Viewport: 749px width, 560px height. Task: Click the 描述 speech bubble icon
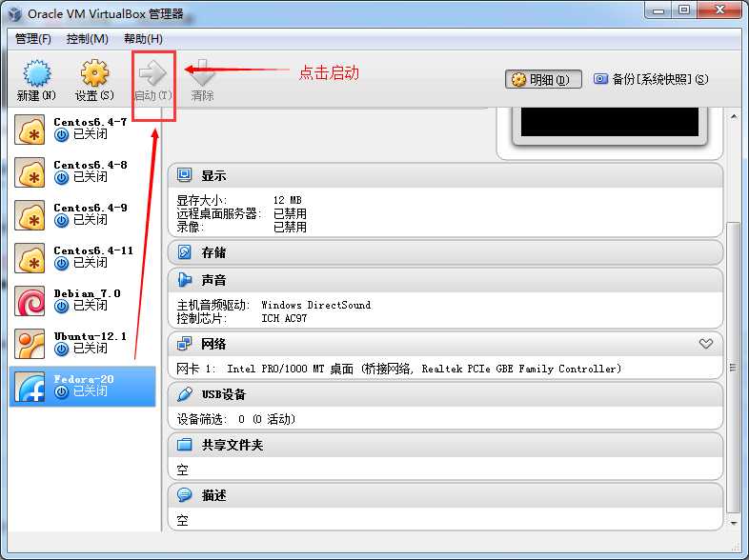click(x=184, y=495)
